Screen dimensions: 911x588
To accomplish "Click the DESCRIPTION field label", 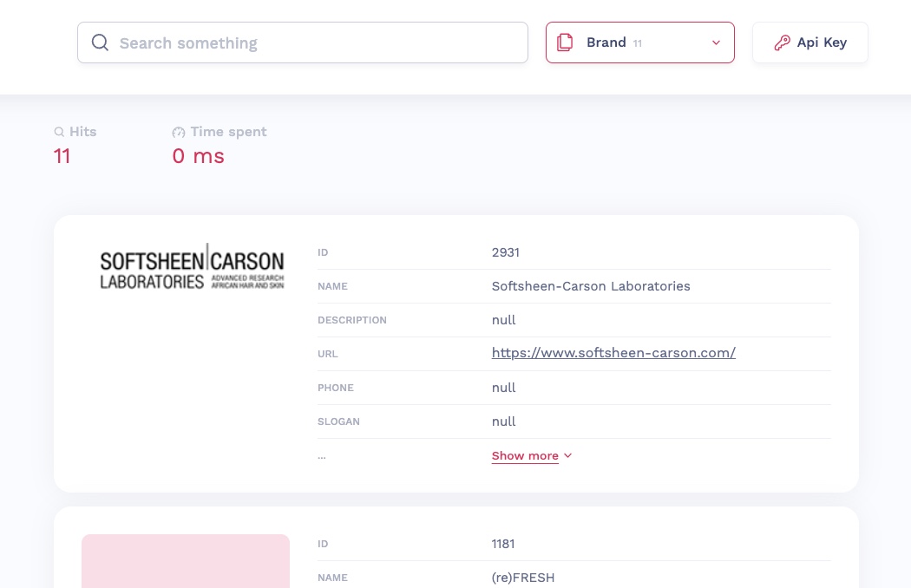I will click(x=352, y=320).
